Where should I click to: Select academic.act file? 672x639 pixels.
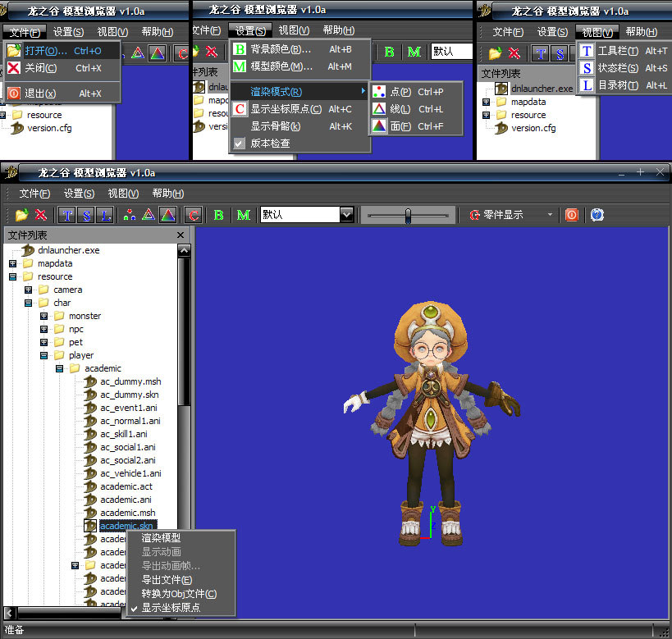(126, 486)
